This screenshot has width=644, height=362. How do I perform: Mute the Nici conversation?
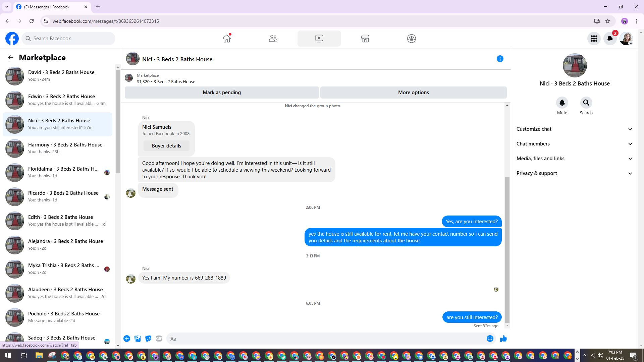tap(562, 103)
